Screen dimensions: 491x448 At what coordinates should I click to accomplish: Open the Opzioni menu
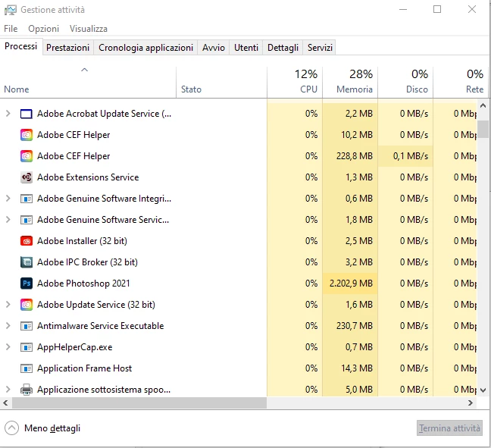tap(43, 29)
